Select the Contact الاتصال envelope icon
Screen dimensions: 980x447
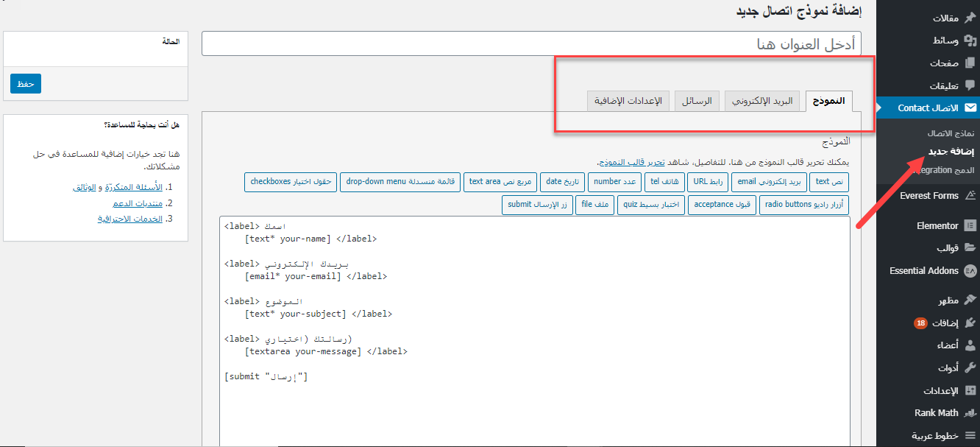coord(970,108)
